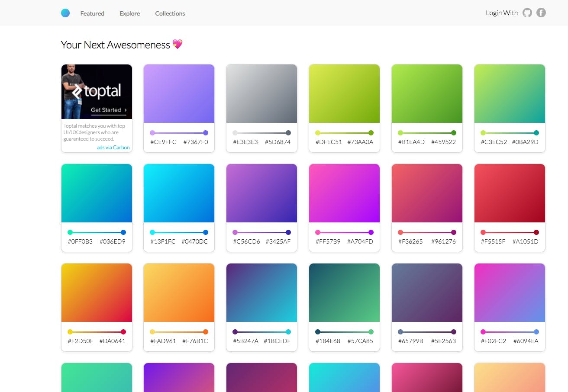This screenshot has height=392, width=568.
Task: Click the right slider handle under #1BCEDF
Action: tap(288, 331)
